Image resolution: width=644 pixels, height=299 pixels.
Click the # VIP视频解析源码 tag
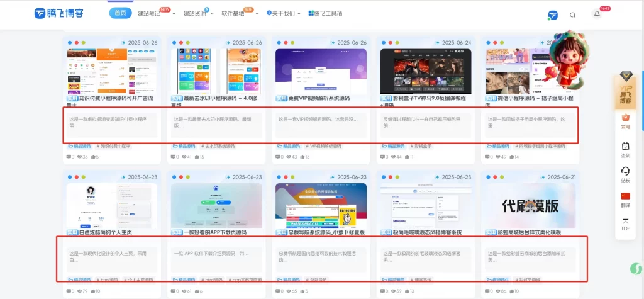coord(325,146)
